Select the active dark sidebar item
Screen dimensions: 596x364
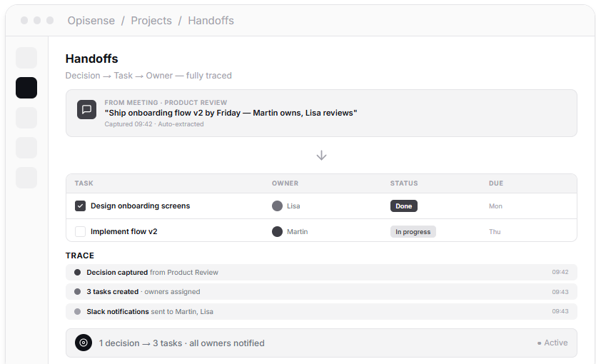[26, 88]
